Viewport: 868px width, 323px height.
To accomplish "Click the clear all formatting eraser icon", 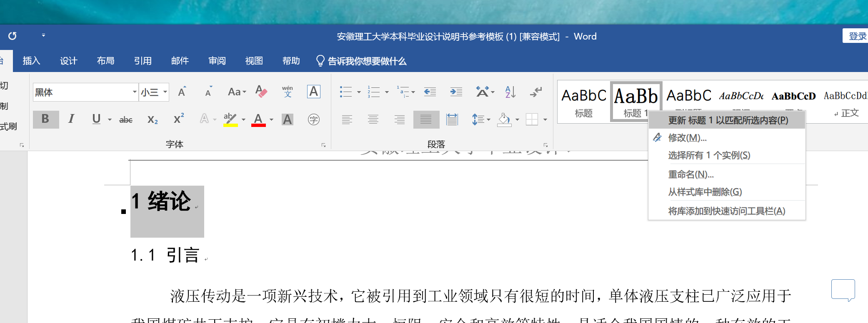I will pyautogui.click(x=261, y=92).
